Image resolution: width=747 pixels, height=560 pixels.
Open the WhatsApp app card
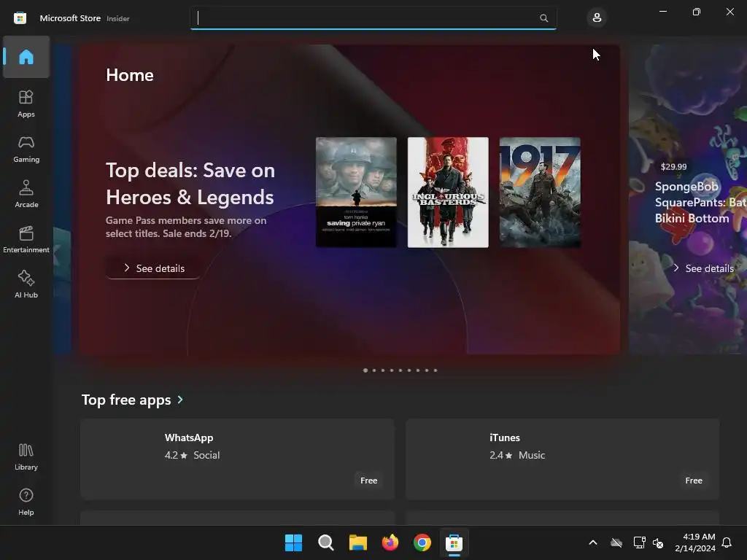pyautogui.click(x=237, y=459)
